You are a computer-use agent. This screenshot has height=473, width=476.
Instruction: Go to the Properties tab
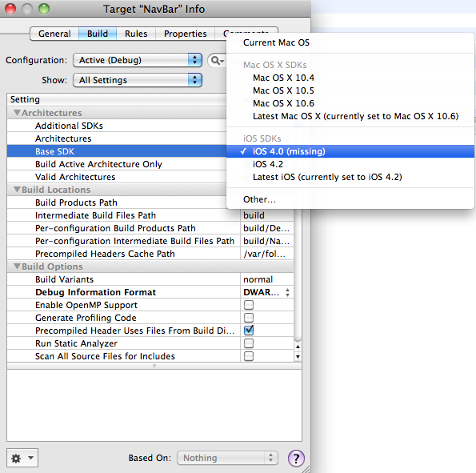pyautogui.click(x=185, y=34)
